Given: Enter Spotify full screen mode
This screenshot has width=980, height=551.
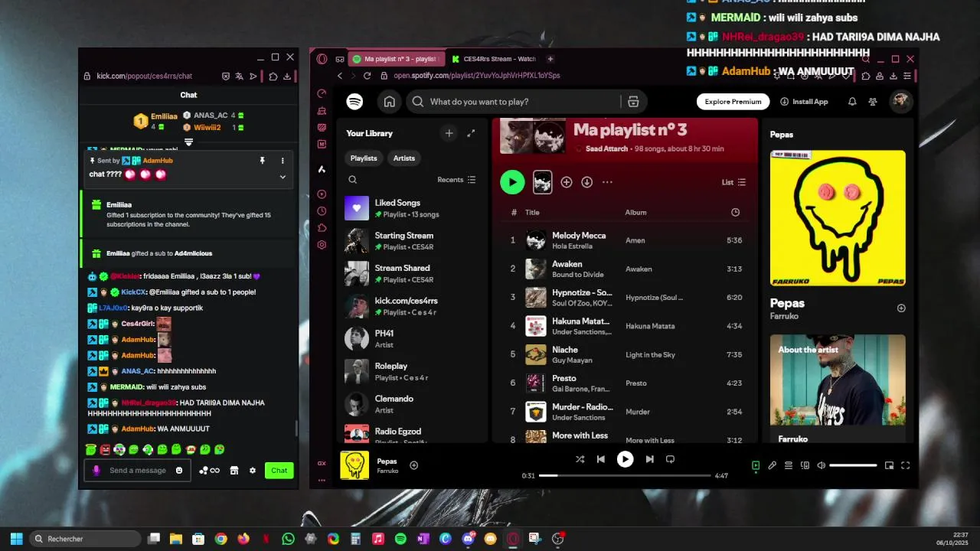Looking at the screenshot, I should tap(905, 465).
